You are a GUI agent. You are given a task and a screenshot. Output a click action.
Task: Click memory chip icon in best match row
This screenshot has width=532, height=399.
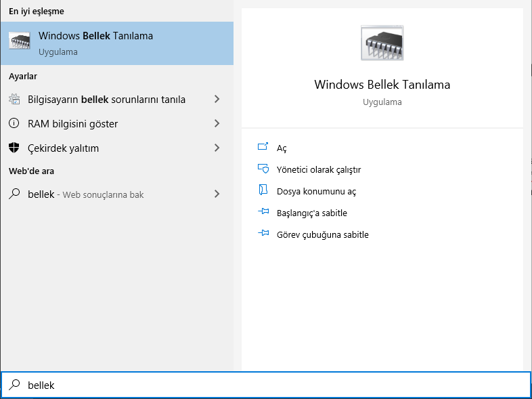point(20,40)
